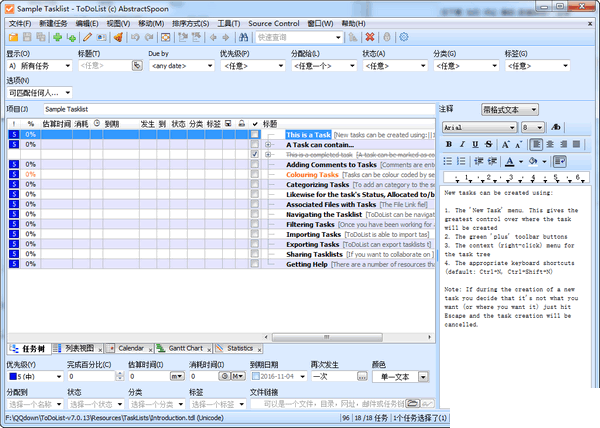The width and height of the screenshot is (600, 428).
Task: Open the 颜色 color picker dropdown
Action: [423, 377]
